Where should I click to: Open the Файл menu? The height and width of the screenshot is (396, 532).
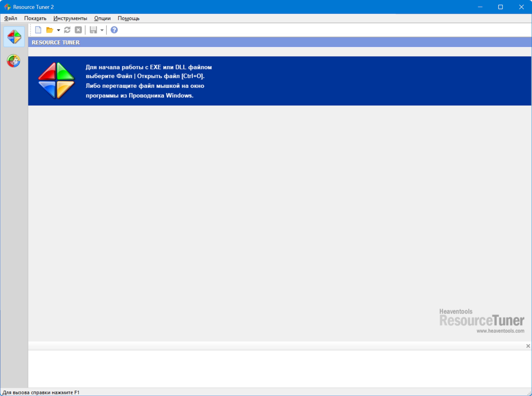[x=11, y=18]
